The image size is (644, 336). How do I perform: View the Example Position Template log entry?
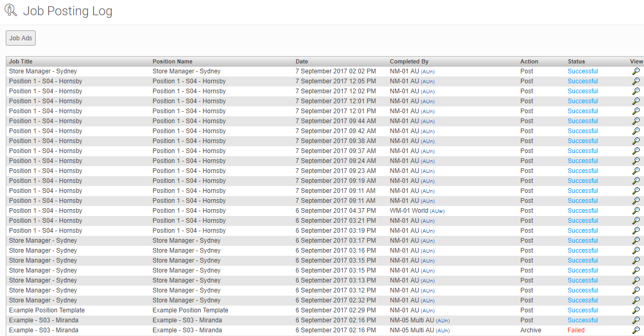click(x=636, y=310)
